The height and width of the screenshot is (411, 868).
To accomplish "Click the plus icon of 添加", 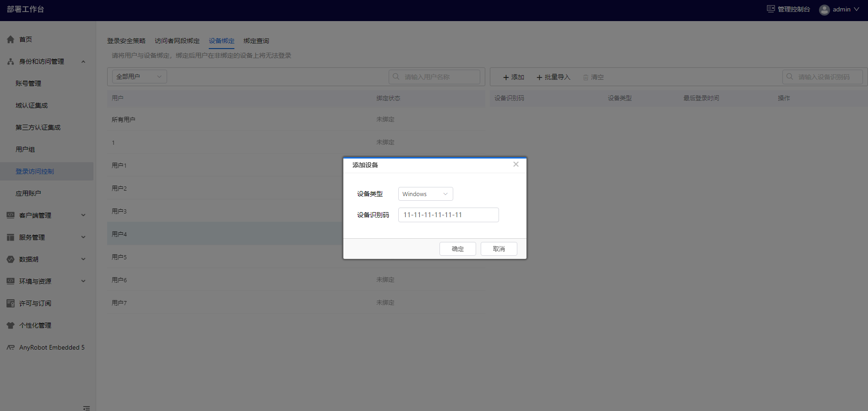I will pos(506,77).
